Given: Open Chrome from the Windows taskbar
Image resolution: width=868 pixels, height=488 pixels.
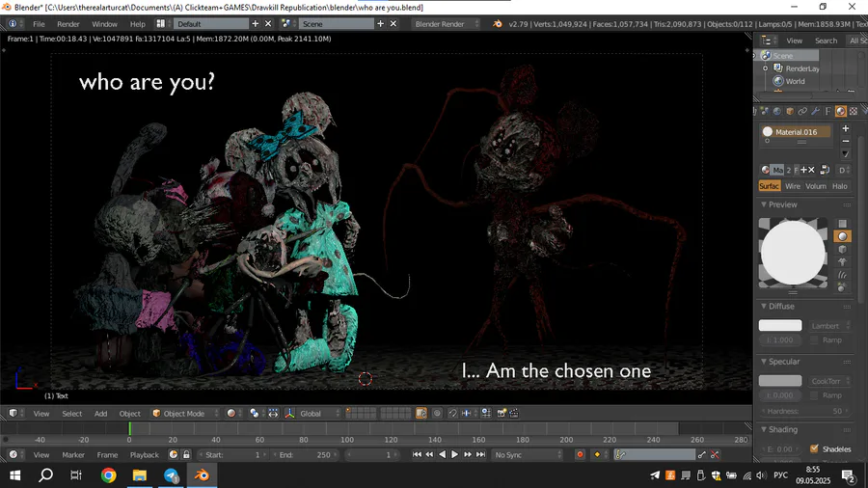Looking at the screenshot, I should point(108,475).
